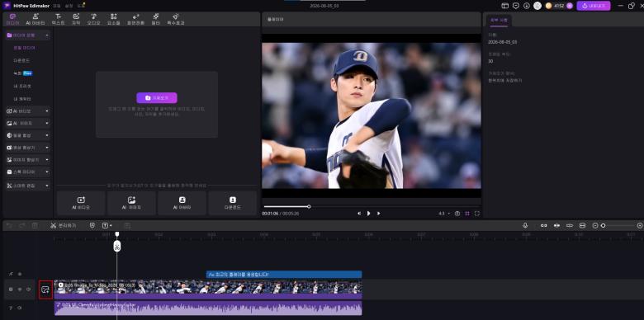Viewport: 644px width, 320px height.
Task: Open the T text dropdown in timeline toolbar
Action: (x=107, y=226)
